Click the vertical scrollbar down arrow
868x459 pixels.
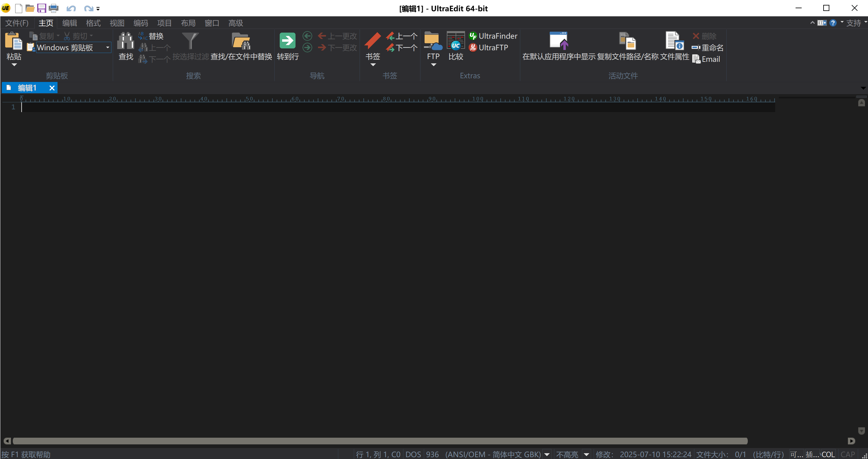pyautogui.click(x=862, y=431)
